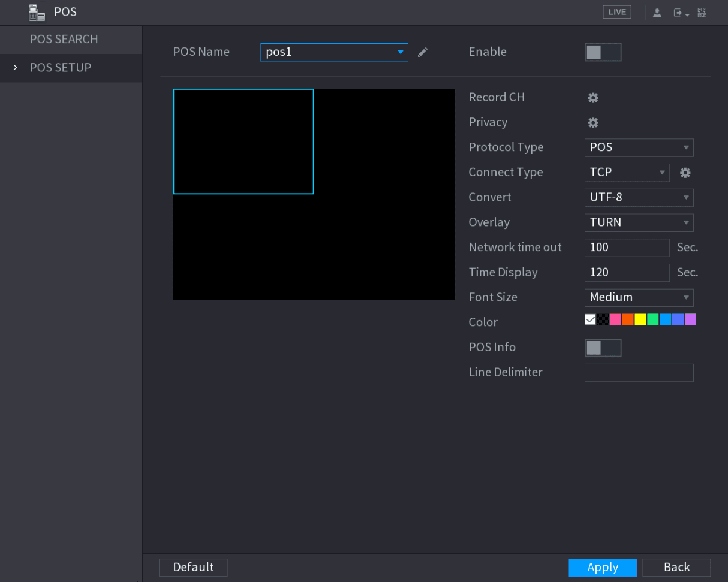Select POS SETUP menu item
The image size is (728, 582).
tap(71, 68)
